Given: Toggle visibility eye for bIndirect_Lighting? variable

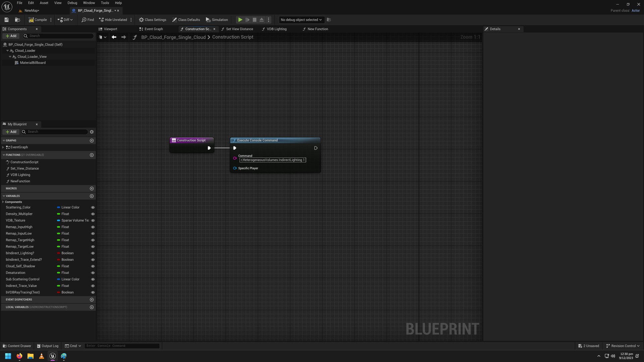Looking at the screenshot, I should 93,253.
